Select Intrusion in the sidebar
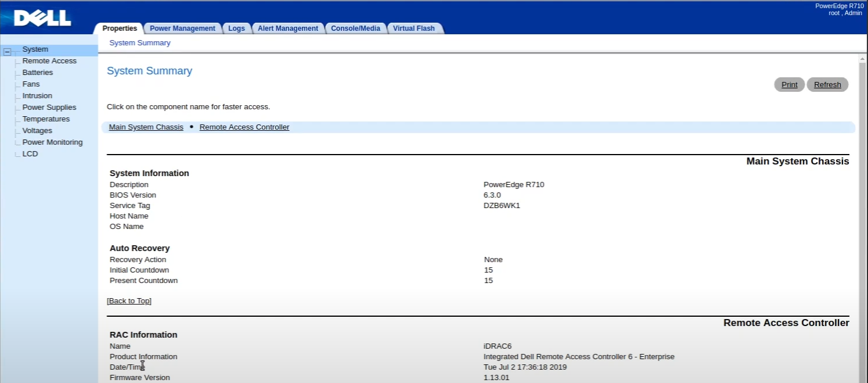 [x=37, y=96]
